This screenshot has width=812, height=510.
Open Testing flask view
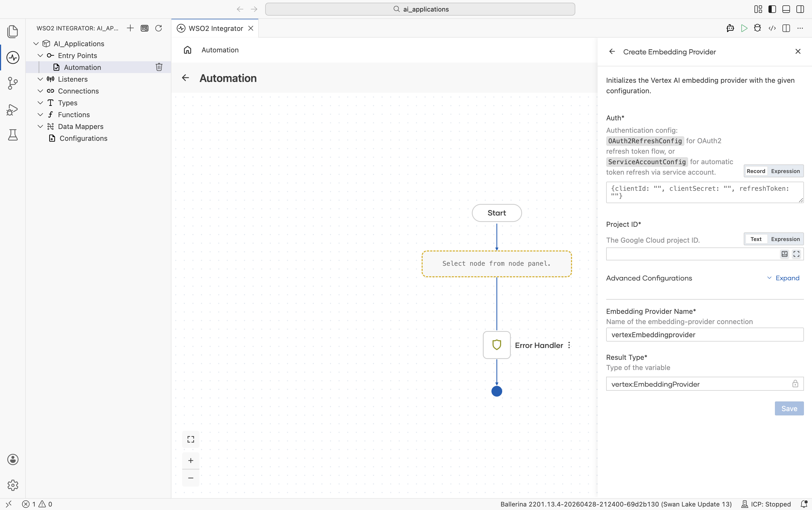(13, 135)
